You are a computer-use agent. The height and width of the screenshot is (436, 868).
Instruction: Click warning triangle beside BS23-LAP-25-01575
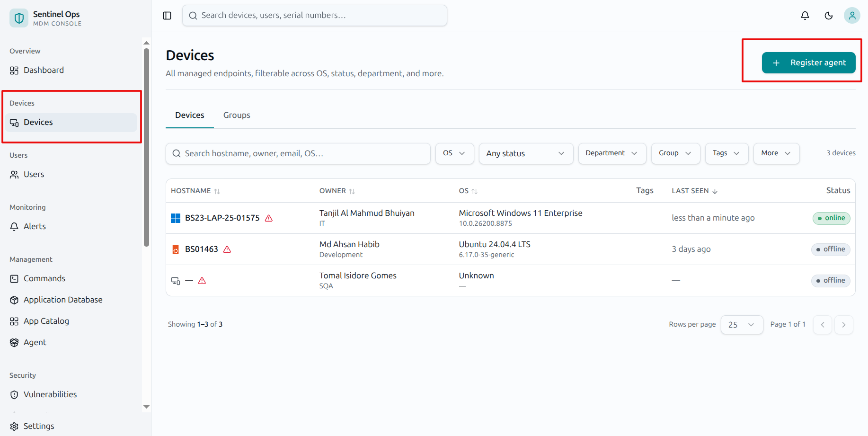coord(269,218)
